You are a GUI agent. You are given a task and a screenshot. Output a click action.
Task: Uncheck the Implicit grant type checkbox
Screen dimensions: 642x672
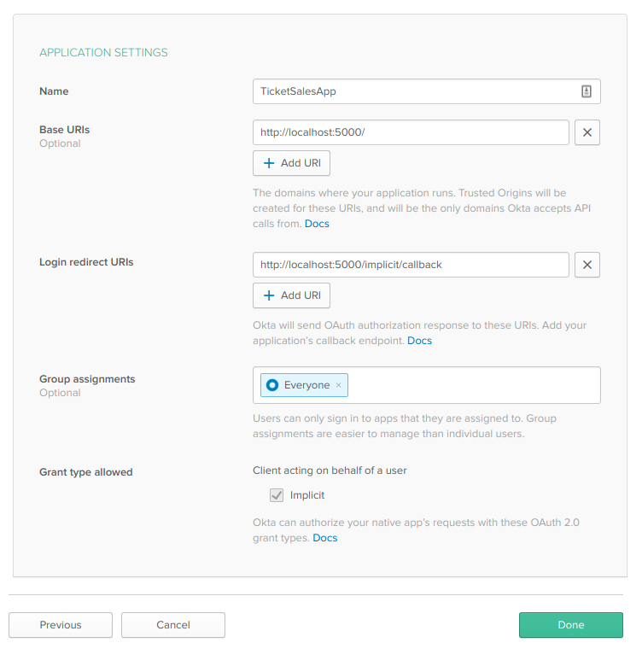(277, 495)
